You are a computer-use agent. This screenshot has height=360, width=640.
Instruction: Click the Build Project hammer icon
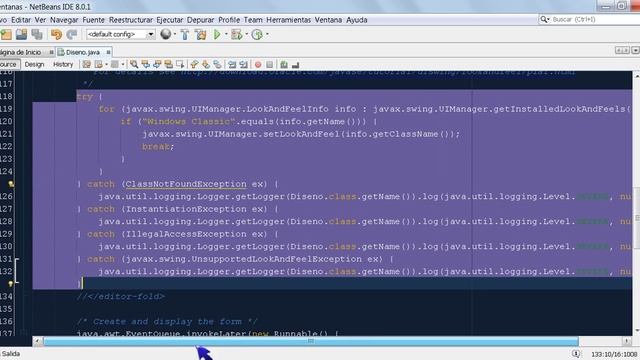(185, 35)
